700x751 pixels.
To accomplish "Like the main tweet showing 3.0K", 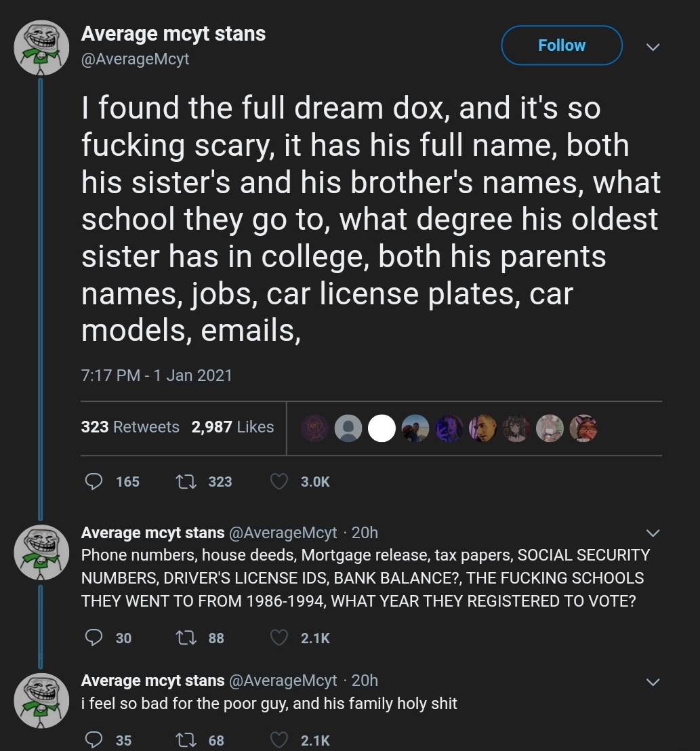I will point(279,481).
